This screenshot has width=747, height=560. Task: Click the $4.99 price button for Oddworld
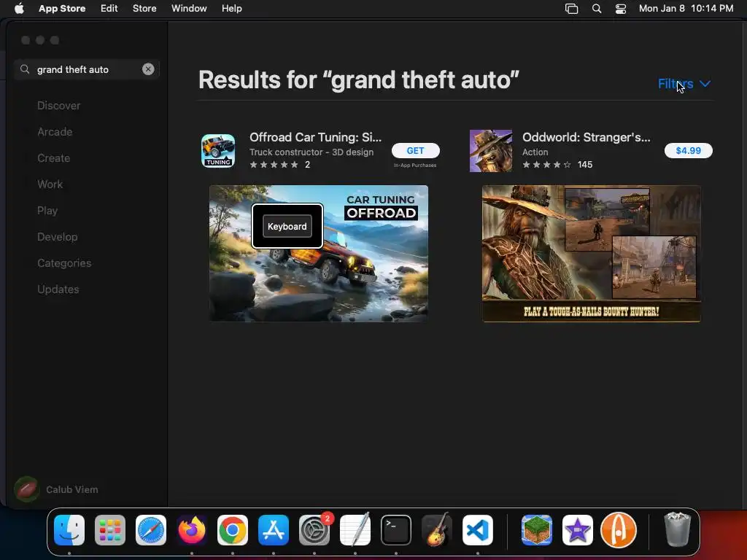[x=689, y=150]
